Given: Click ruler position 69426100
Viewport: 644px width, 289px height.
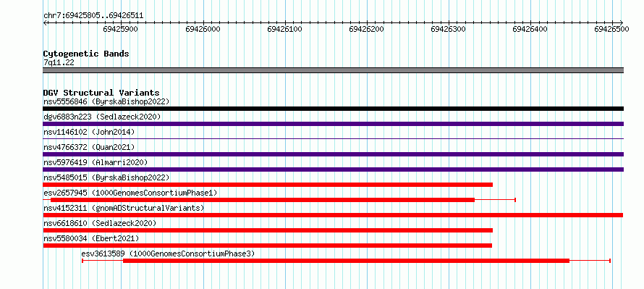Looking at the screenshot, I should pyautogui.click(x=284, y=29).
